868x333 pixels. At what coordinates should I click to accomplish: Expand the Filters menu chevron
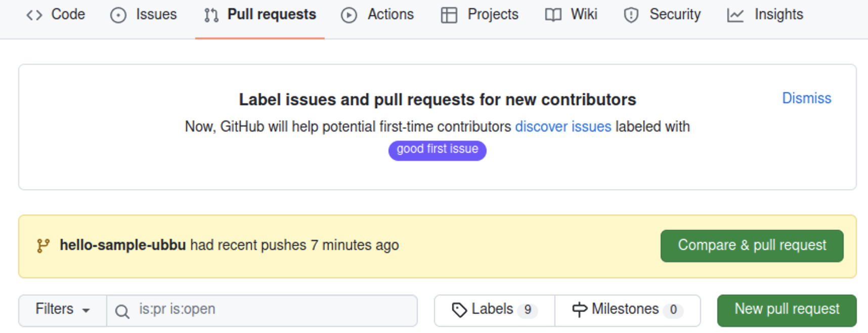pyautogui.click(x=87, y=310)
